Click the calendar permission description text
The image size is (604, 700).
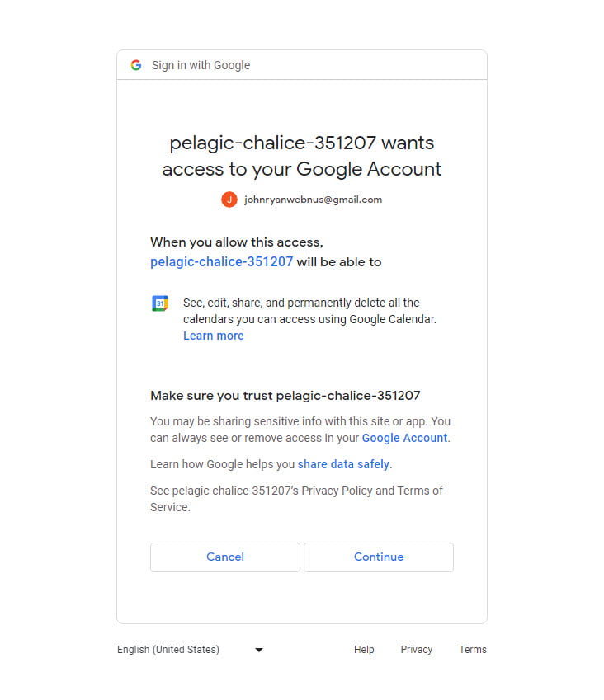(x=309, y=311)
